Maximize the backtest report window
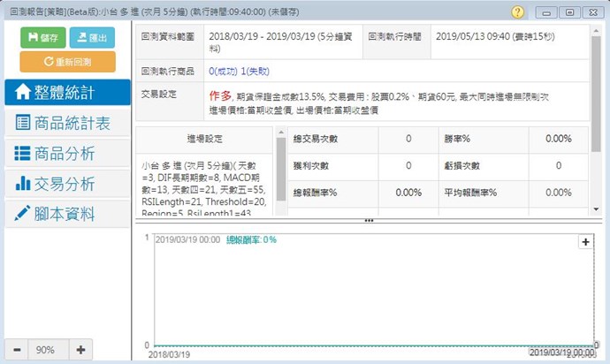The height and width of the screenshot is (364, 610). click(568, 12)
